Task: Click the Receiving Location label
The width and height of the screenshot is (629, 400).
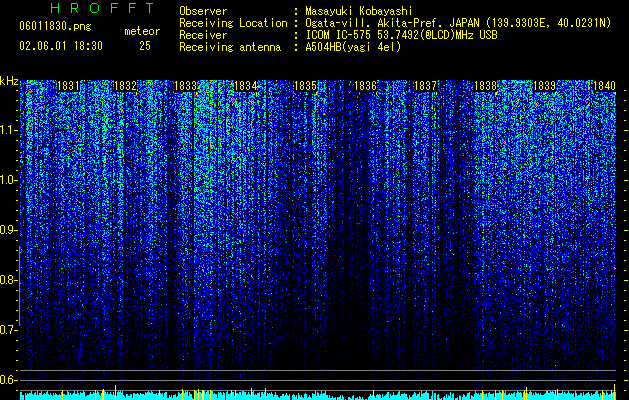Action: click(233, 24)
